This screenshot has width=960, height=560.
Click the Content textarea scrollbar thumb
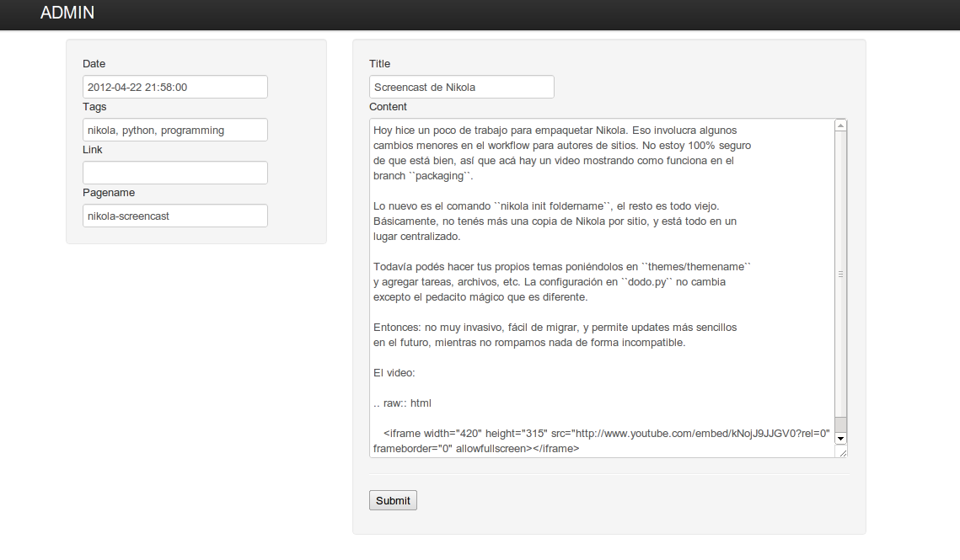pos(840,275)
